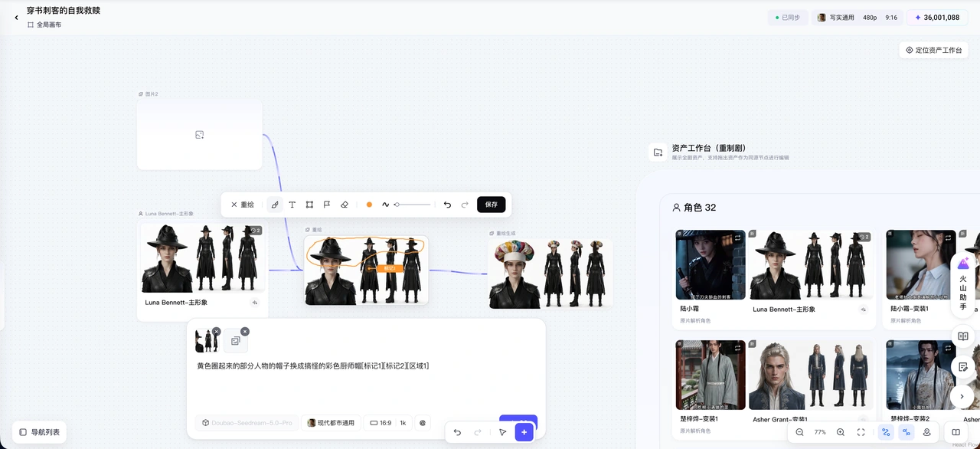Click the version count badge on Luna Bennett canvas node
This screenshot has height=449, width=980.
point(256,230)
